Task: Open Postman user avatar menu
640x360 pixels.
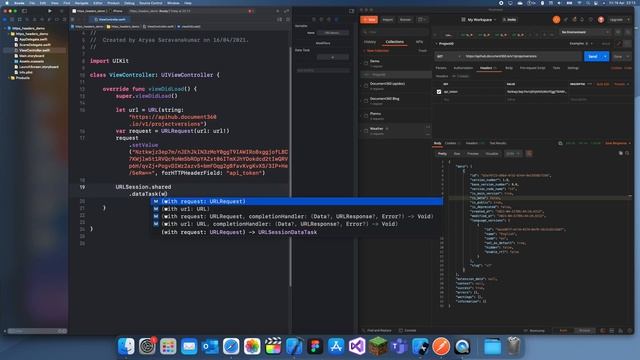Action: coord(601,20)
